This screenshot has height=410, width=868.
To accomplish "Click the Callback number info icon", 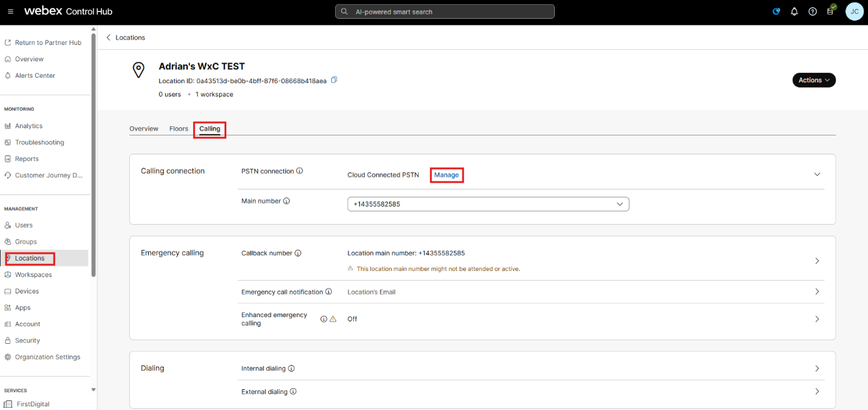I will click(x=298, y=253).
